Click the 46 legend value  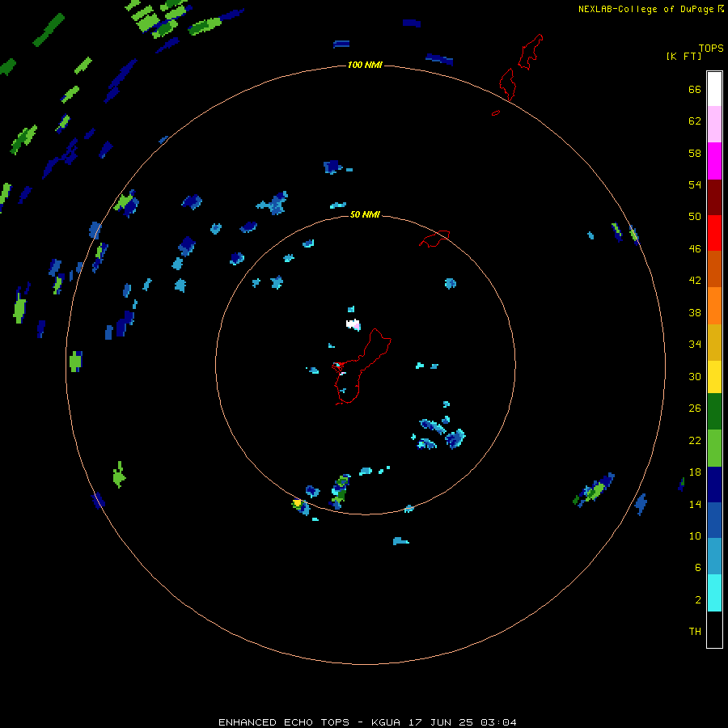pos(695,249)
